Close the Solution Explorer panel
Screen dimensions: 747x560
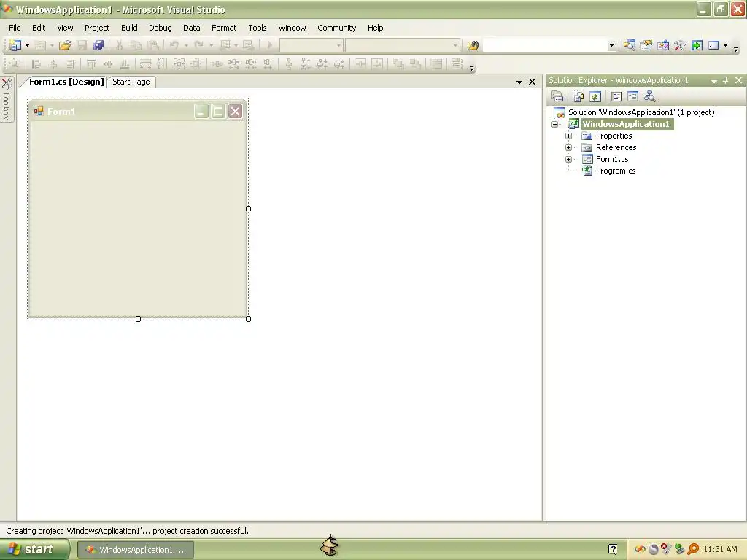[x=738, y=80]
